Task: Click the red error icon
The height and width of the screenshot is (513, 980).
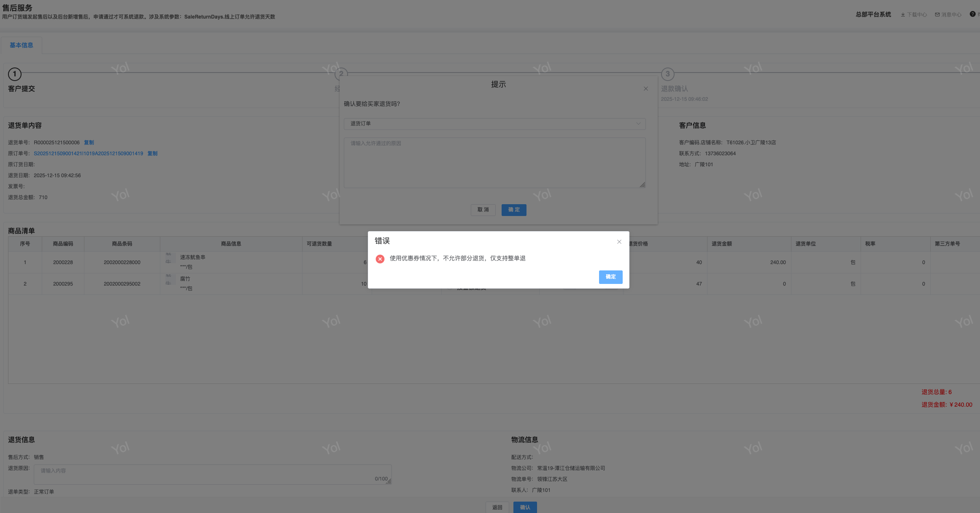Action: click(380, 259)
